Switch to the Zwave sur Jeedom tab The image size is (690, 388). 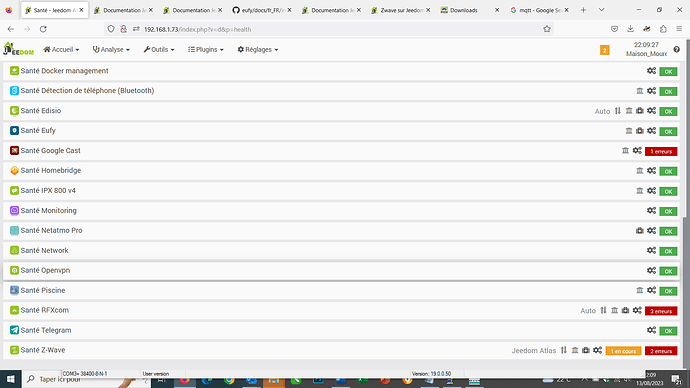[400, 10]
